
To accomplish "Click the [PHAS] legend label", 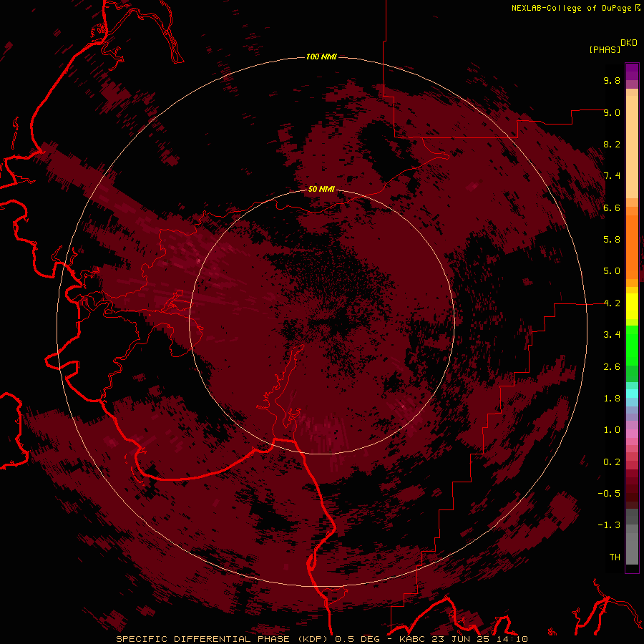I will coord(605,49).
